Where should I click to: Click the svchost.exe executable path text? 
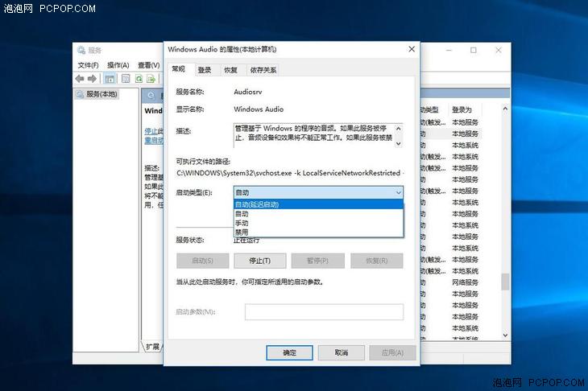pos(288,173)
